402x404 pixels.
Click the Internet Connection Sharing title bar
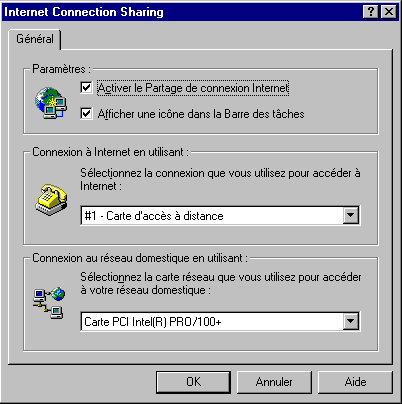(x=182, y=12)
